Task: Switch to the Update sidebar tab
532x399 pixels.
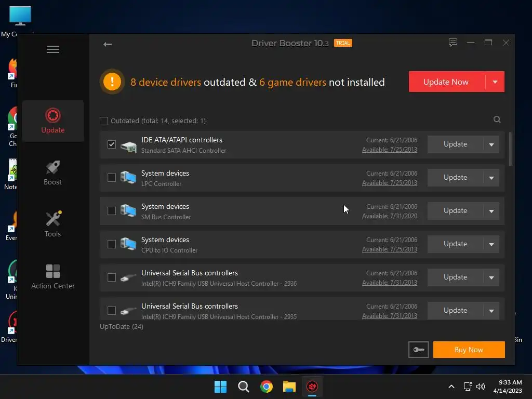Action: (53, 121)
